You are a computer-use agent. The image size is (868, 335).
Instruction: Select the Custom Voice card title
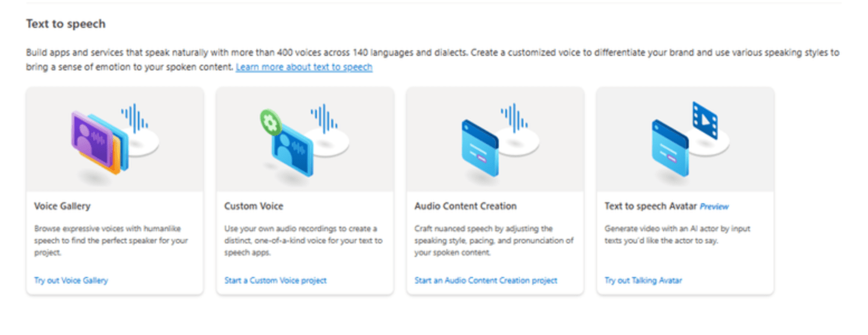point(254,206)
